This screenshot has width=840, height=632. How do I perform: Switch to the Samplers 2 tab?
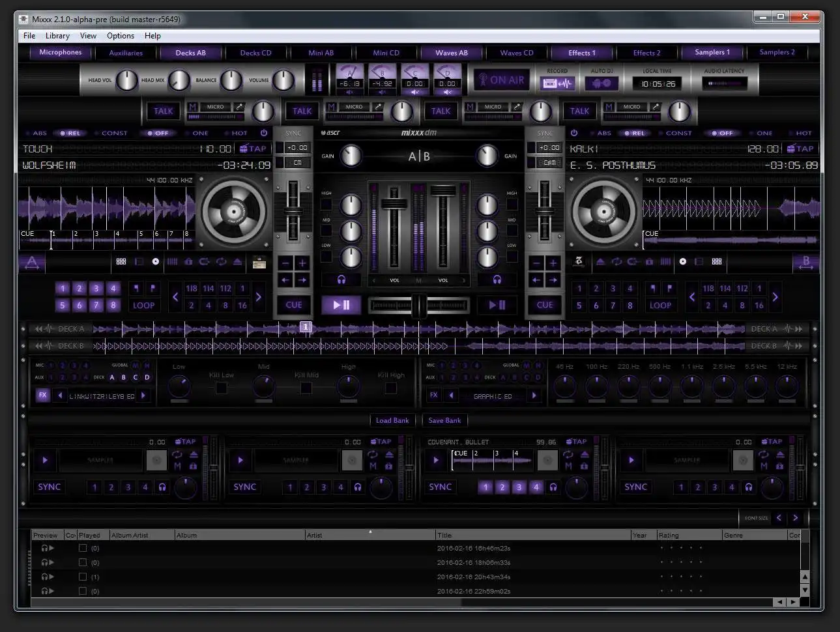(777, 52)
